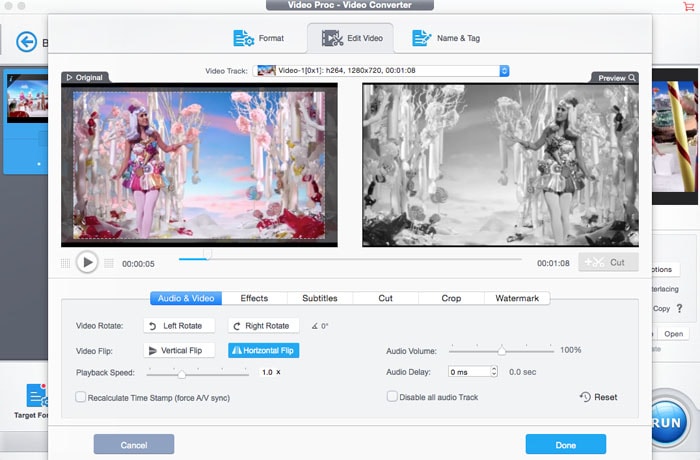Screen dimensions: 700x460
Task: Click the Right Rotate button
Action: click(x=263, y=326)
